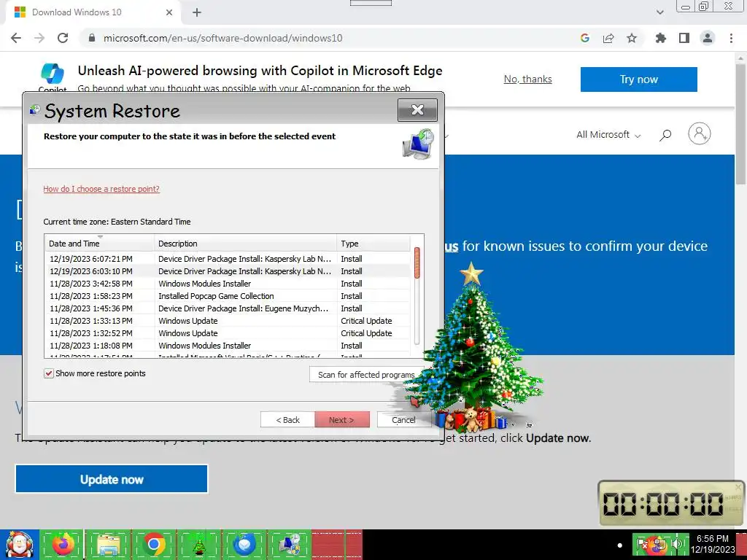This screenshot has height=560, width=747.
Task: Click the 00:00:00 timer widget
Action: tap(671, 503)
